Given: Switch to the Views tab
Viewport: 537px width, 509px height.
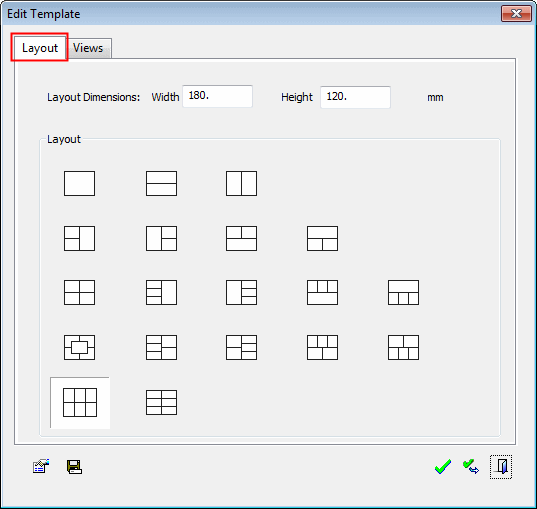Looking at the screenshot, I should 88,48.
